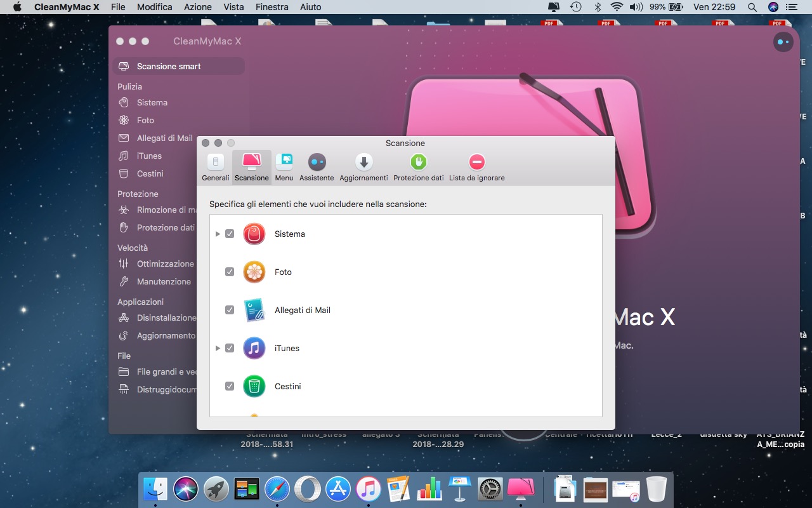This screenshot has width=812, height=508.
Task: Uncheck the Allegati di Mail scan checkbox
Action: 230,310
